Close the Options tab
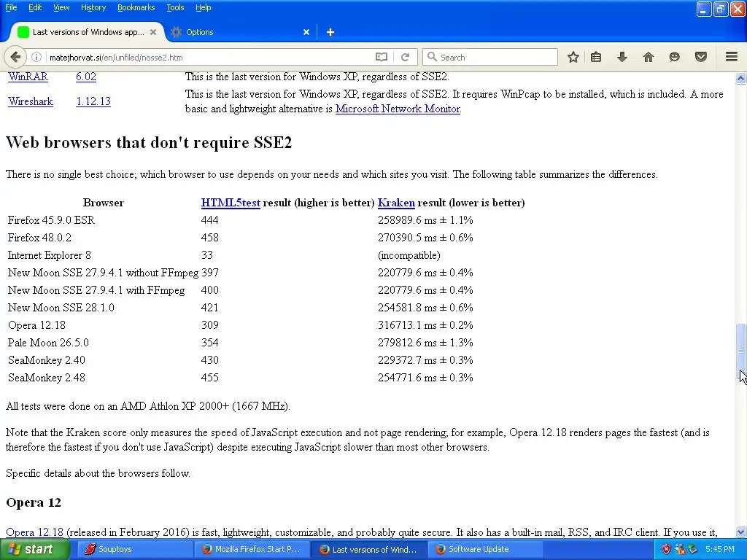The height and width of the screenshot is (560, 747). (306, 32)
